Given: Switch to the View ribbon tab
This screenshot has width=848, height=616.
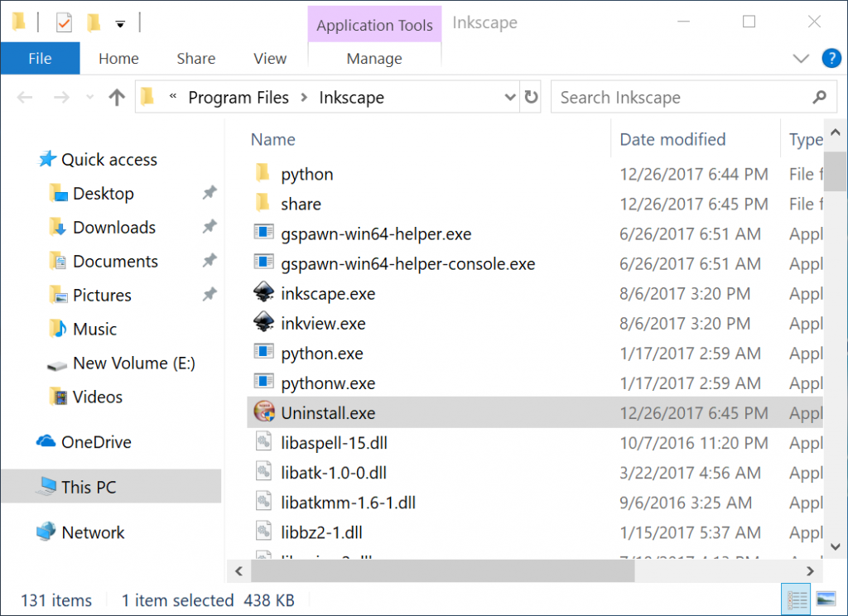Looking at the screenshot, I should point(271,59).
